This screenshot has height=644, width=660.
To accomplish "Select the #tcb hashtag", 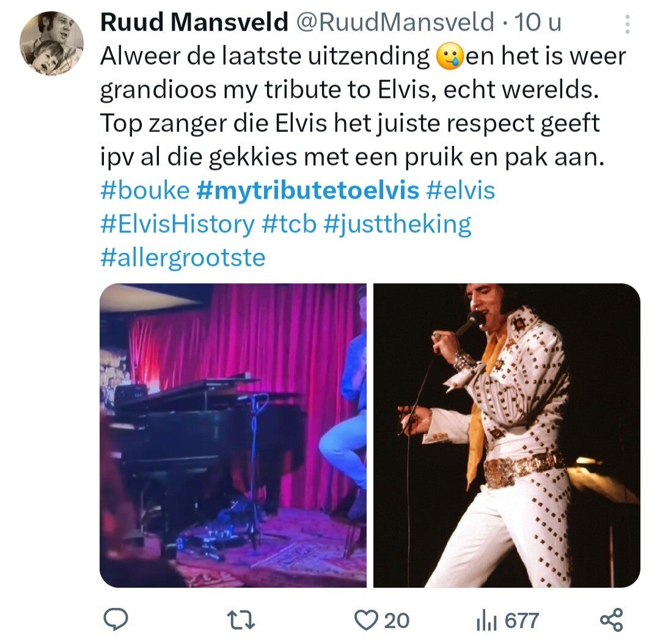I will click(x=288, y=224).
